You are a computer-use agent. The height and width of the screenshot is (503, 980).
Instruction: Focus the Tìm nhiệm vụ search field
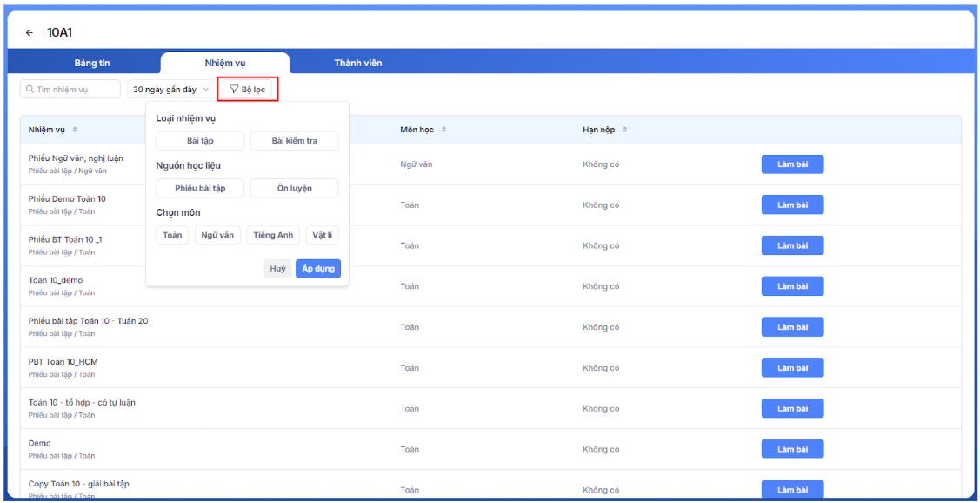point(75,90)
